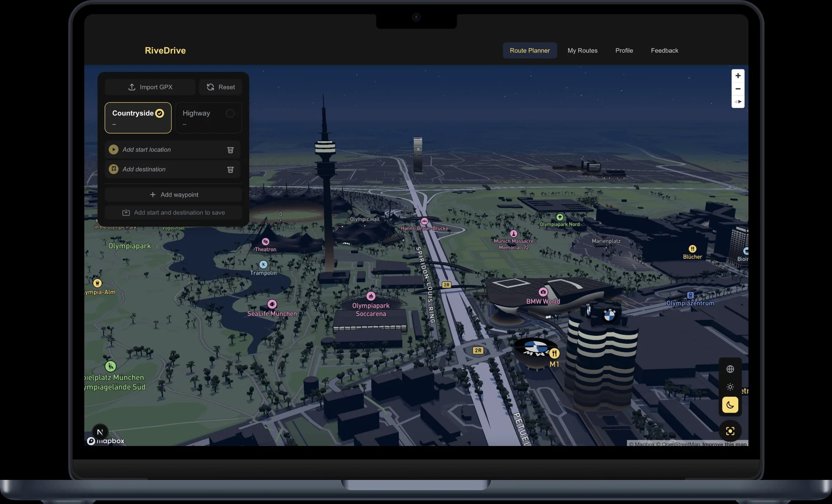Click the Olympiapark Nord marker
The height and width of the screenshot is (504, 832).
point(559,217)
